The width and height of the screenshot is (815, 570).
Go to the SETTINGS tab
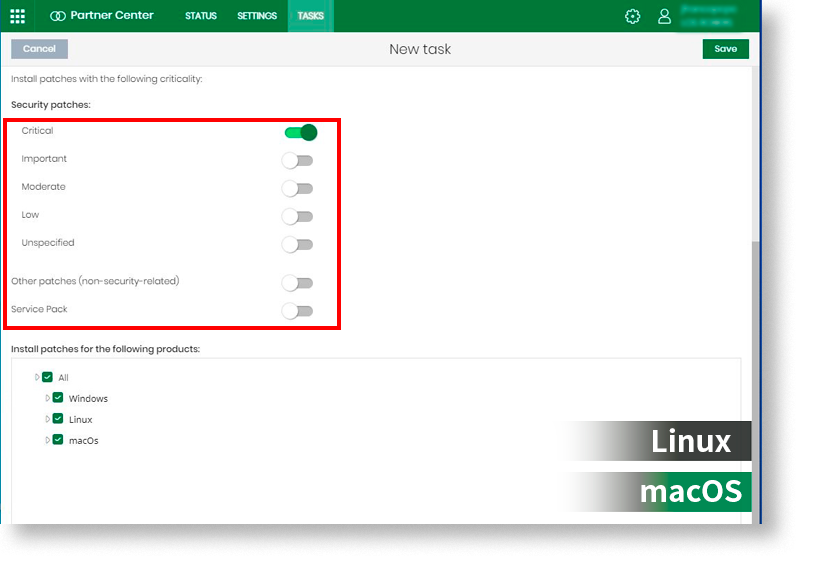coord(257,16)
